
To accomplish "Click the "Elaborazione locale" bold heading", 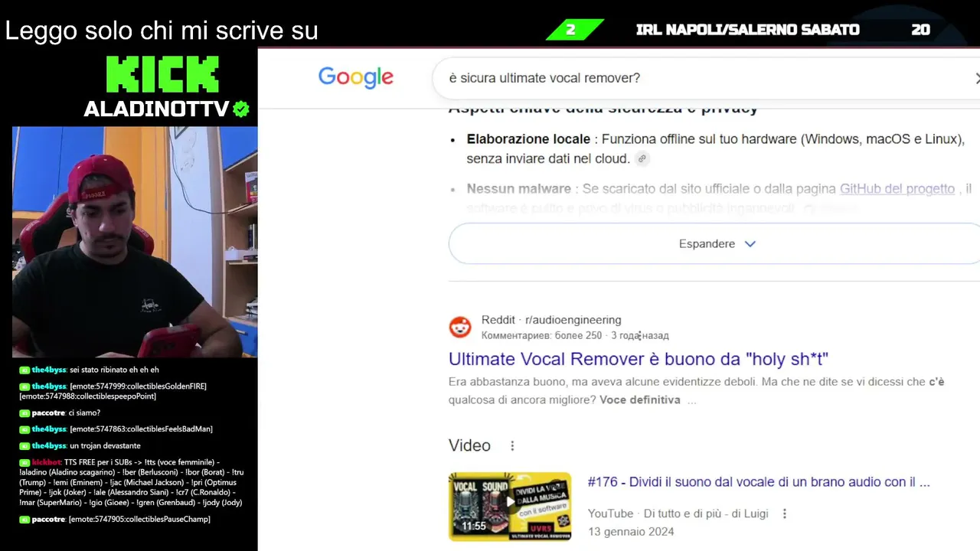I will [x=528, y=139].
